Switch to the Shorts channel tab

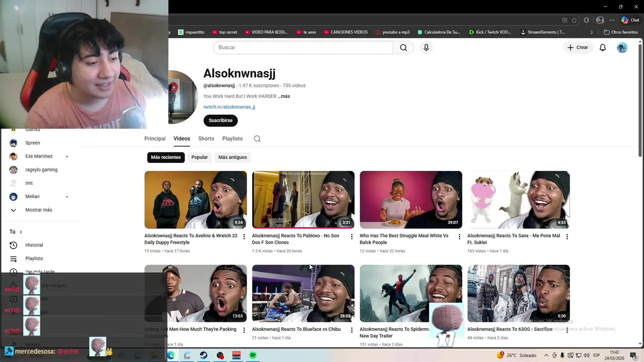[206, 139]
